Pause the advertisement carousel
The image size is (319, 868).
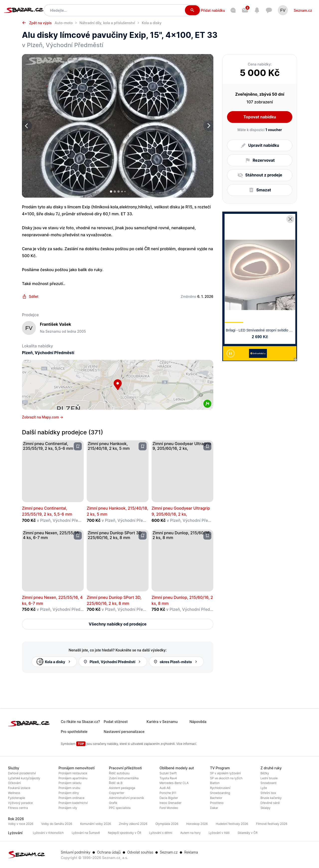click(231, 353)
